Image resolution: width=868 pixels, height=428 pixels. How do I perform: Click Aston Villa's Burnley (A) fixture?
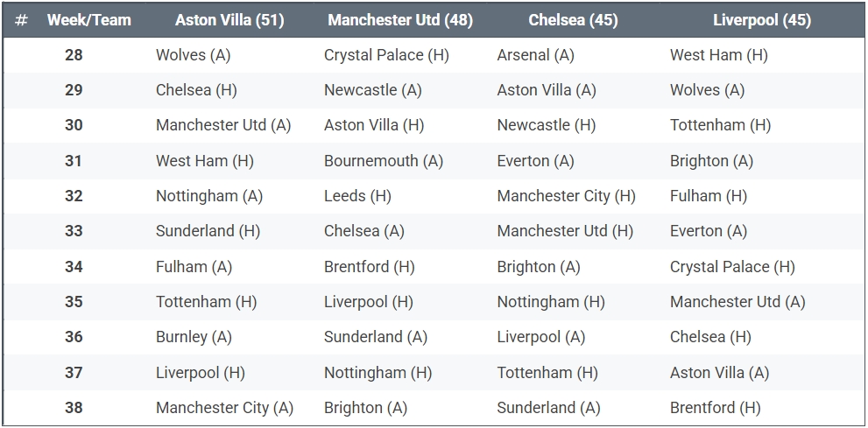194,337
